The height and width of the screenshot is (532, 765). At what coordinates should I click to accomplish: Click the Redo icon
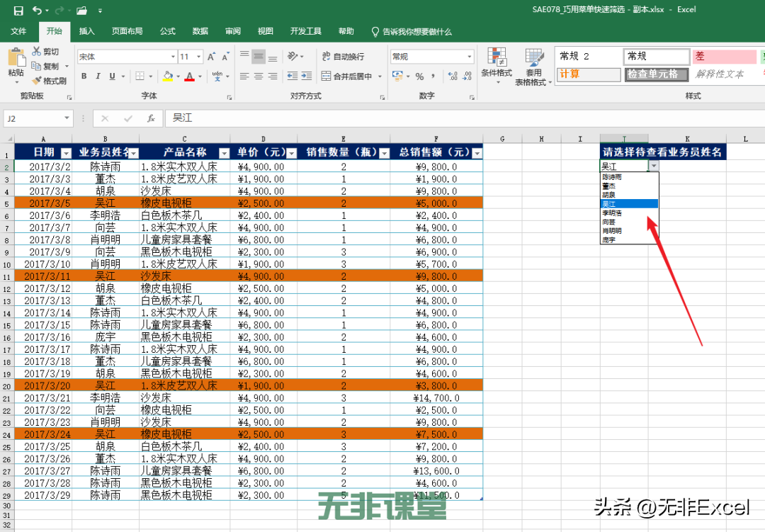[x=59, y=10]
